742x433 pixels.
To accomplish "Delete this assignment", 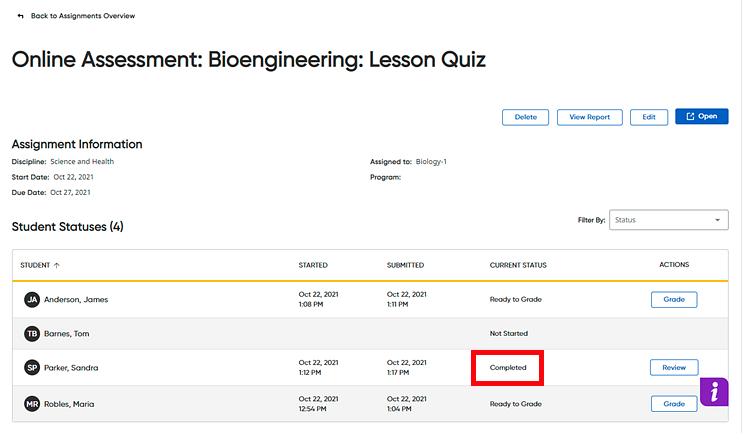I will (x=525, y=117).
